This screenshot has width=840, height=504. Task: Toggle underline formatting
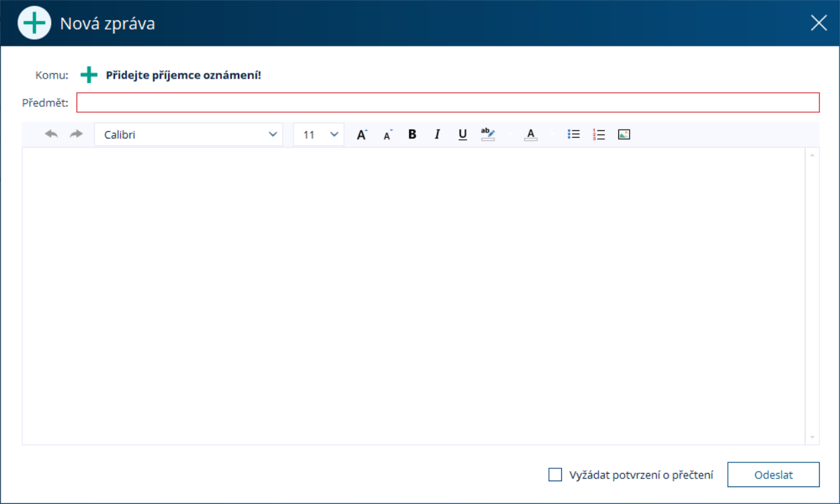462,134
